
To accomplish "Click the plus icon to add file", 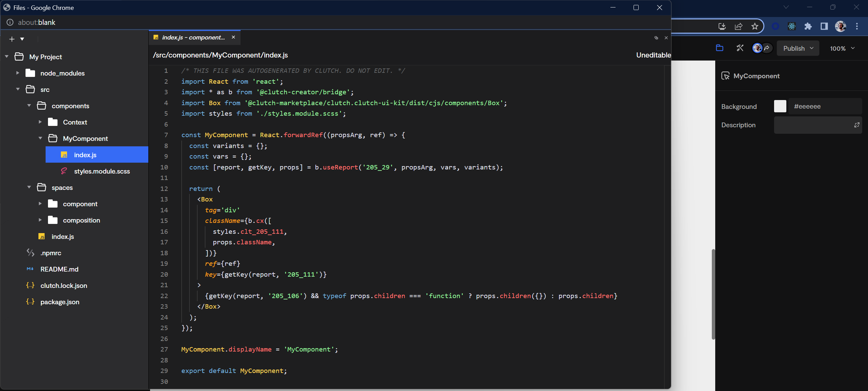I will pyautogui.click(x=12, y=39).
